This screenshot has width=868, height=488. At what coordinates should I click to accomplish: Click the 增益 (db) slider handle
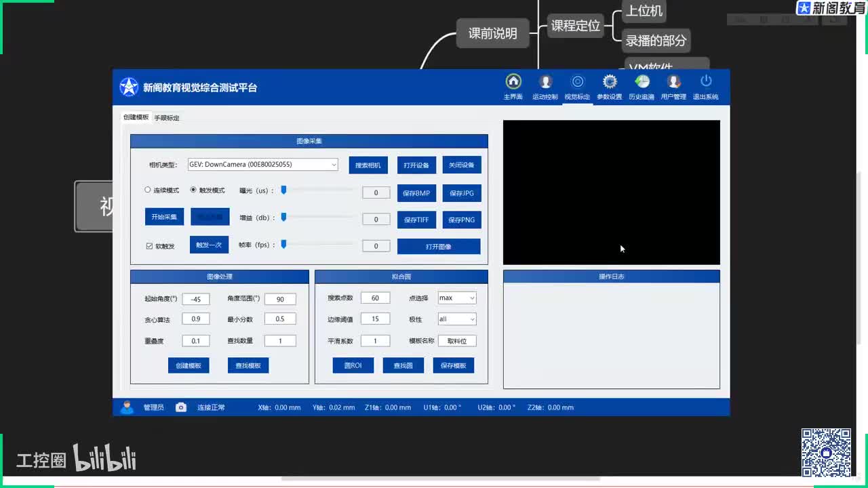click(284, 217)
